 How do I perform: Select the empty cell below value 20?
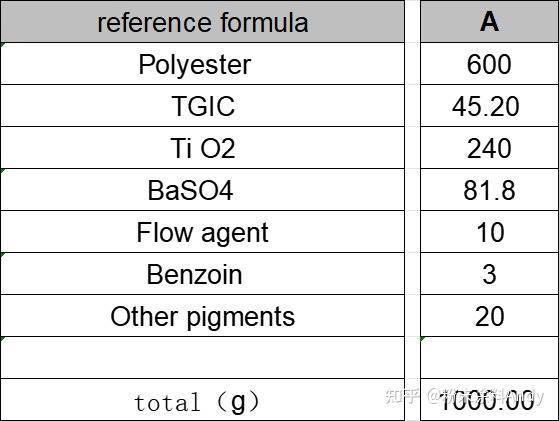coord(489,358)
